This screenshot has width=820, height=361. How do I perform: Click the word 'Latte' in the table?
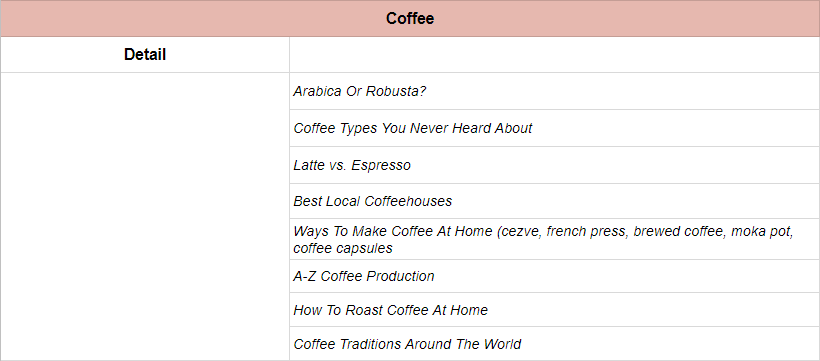308,165
